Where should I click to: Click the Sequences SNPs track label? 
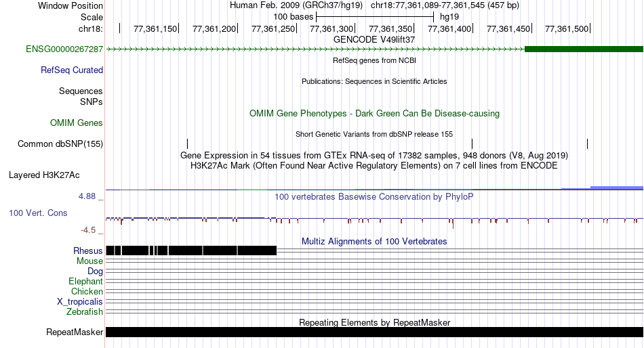[81, 96]
